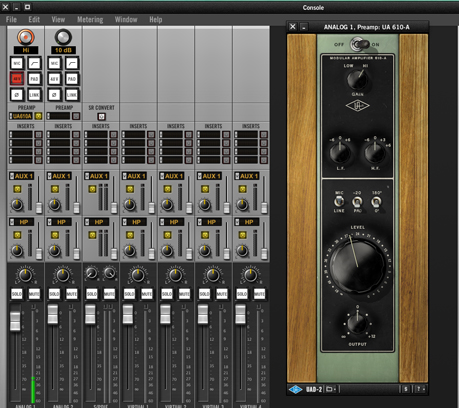
Task: Toggle the LINK button on Analog 2 channel
Action: [72, 95]
